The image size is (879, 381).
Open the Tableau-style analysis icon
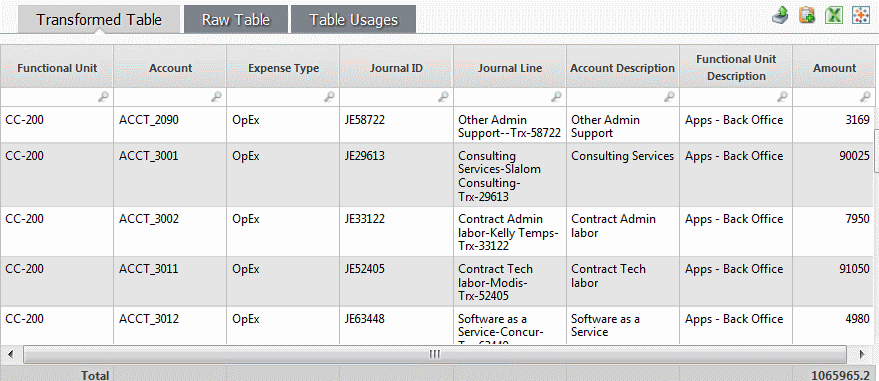point(861,15)
